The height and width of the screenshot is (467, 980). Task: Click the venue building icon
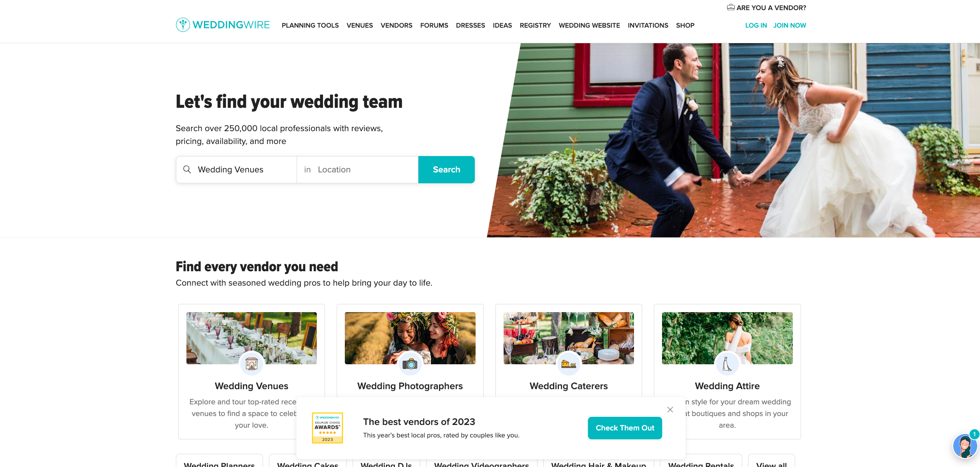(251, 364)
